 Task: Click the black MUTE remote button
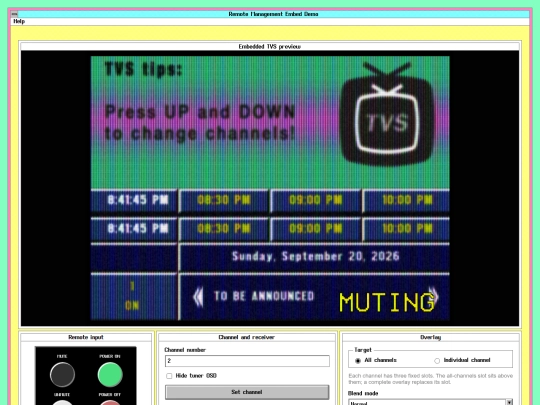(x=62, y=374)
